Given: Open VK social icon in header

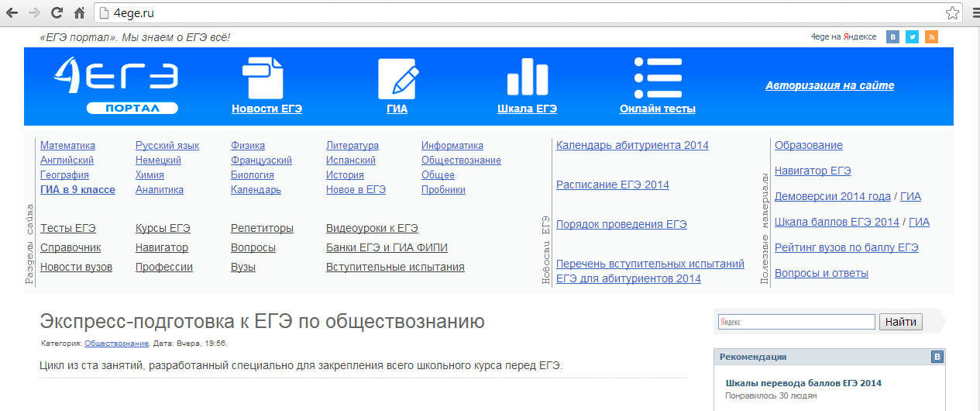Looking at the screenshot, I should [x=892, y=36].
